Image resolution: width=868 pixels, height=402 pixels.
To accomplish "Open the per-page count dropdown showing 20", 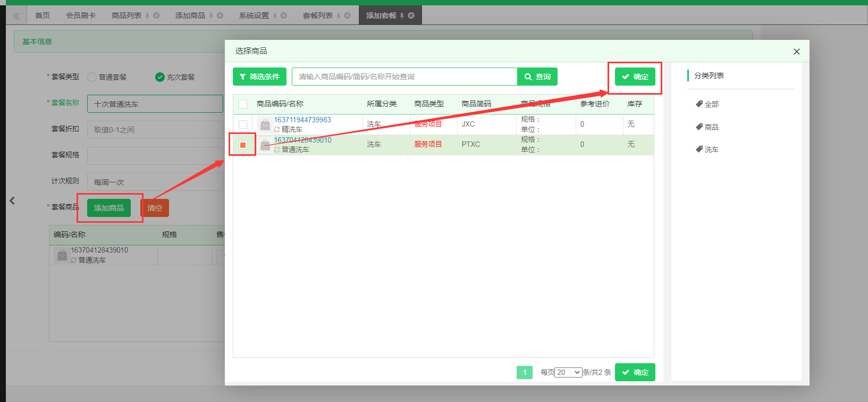I will 568,372.
